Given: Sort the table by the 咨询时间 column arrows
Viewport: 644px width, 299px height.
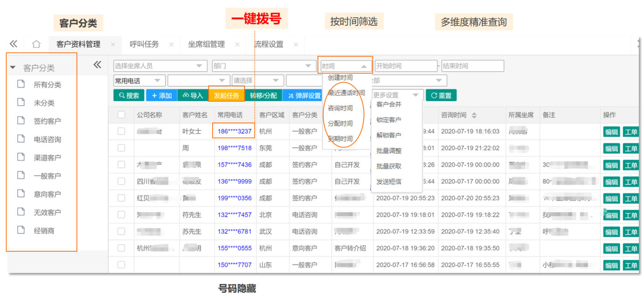Looking at the screenshot, I should pos(474,115).
